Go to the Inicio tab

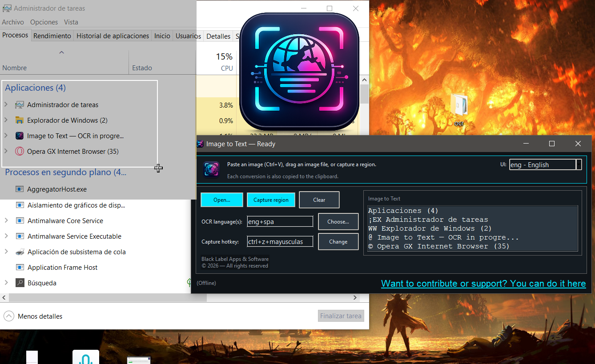pyautogui.click(x=162, y=36)
